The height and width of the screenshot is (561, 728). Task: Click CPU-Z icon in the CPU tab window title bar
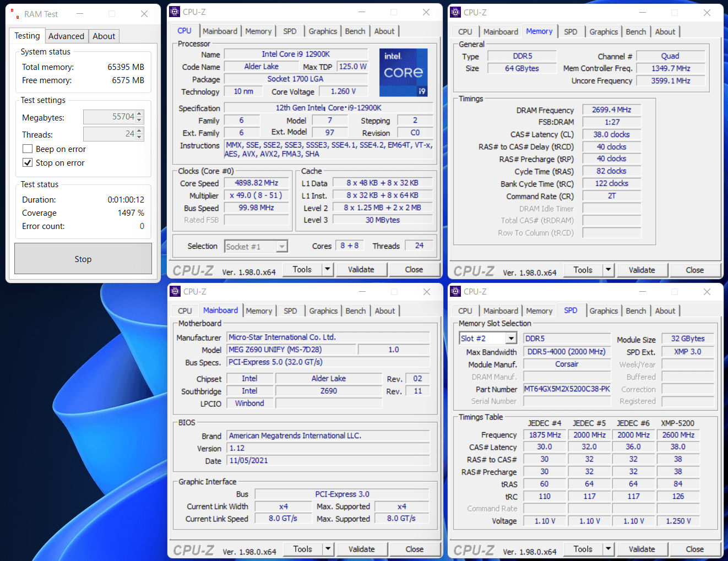tap(175, 12)
